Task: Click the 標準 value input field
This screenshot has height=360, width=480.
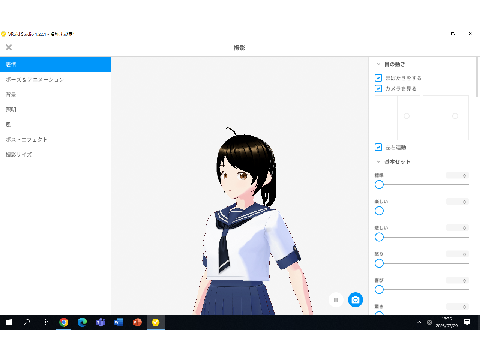Action: click(x=457, y=175)
